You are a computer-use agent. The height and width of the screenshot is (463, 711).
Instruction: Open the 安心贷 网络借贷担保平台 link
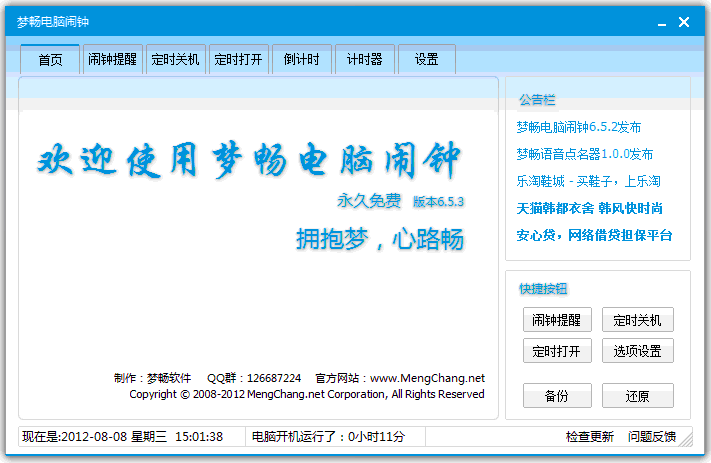click(594, 235)
